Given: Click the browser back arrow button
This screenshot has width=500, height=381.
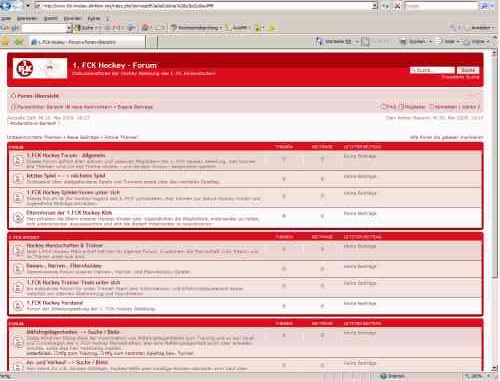Looking at the screenshot, I should pos(6,5).
